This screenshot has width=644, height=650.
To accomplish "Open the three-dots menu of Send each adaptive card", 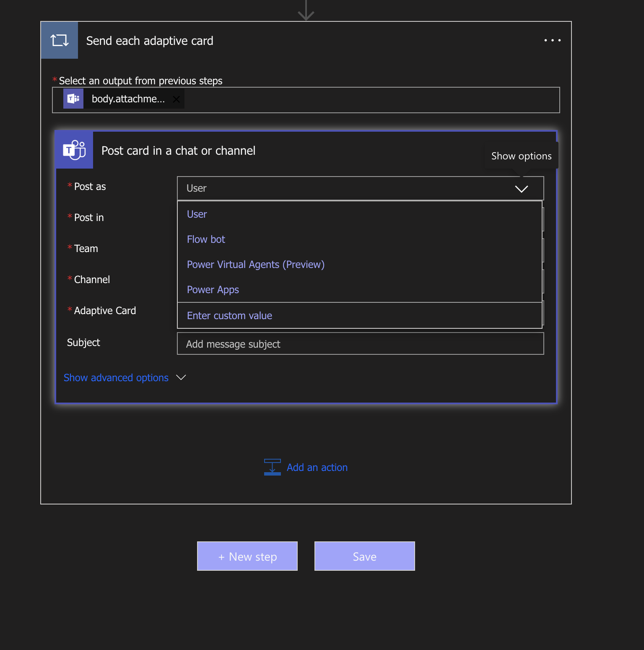I will coord(552,40).
